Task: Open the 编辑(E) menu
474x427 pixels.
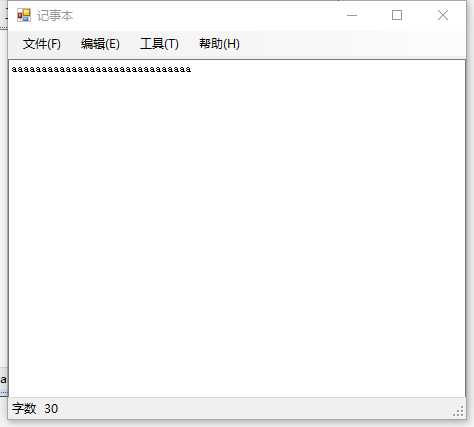Action: point(100,44)
